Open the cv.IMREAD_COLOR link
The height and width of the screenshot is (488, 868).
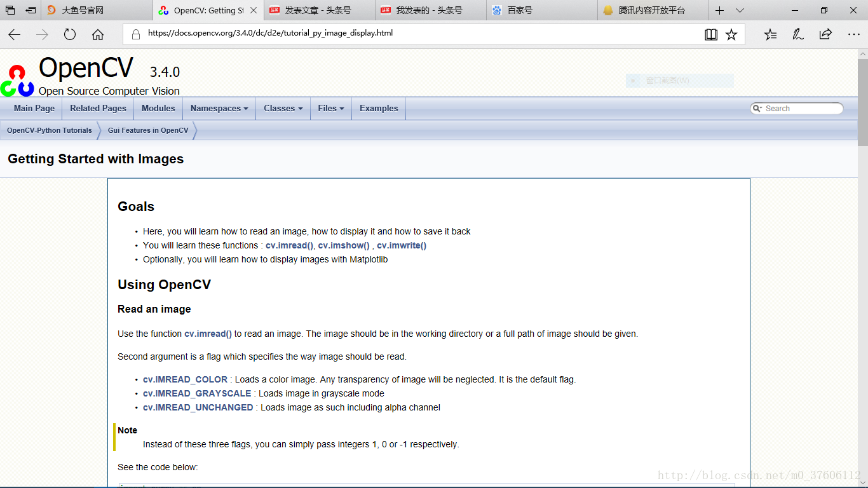click(x=185, y=379)
